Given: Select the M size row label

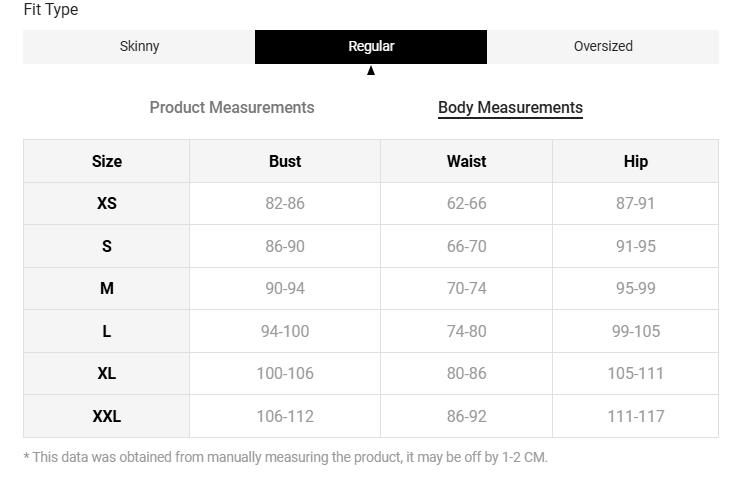Looking at the screenshot, I should pyautogui.click(x=107, y=288).
